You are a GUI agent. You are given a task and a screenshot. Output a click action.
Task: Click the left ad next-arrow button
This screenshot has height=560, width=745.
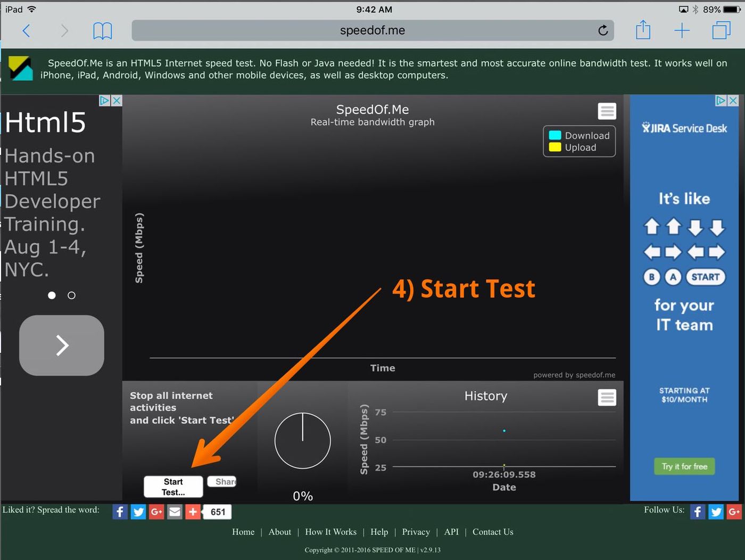(62, 345)
